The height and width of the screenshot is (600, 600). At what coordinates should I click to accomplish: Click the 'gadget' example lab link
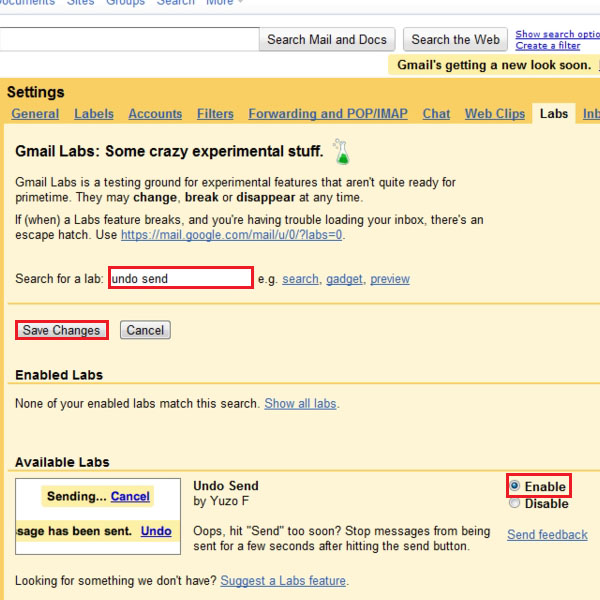pyautogui.click(x=344, y=279)
